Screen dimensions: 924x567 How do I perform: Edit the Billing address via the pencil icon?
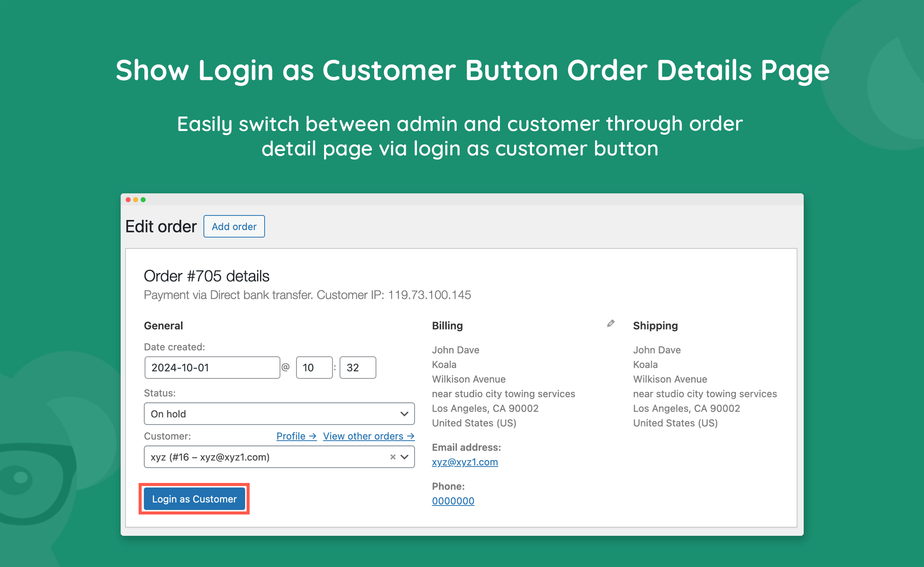point(610,323)
